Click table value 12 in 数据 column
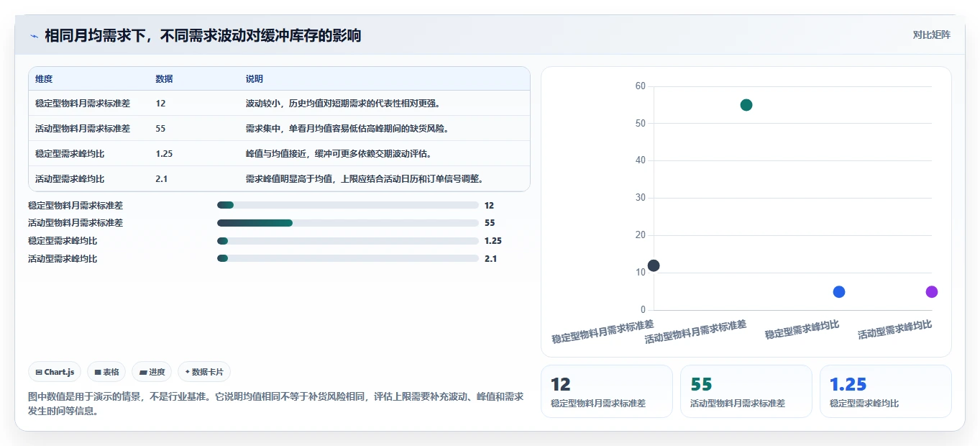This screenshot has width=980, height=446. point(160,104)
